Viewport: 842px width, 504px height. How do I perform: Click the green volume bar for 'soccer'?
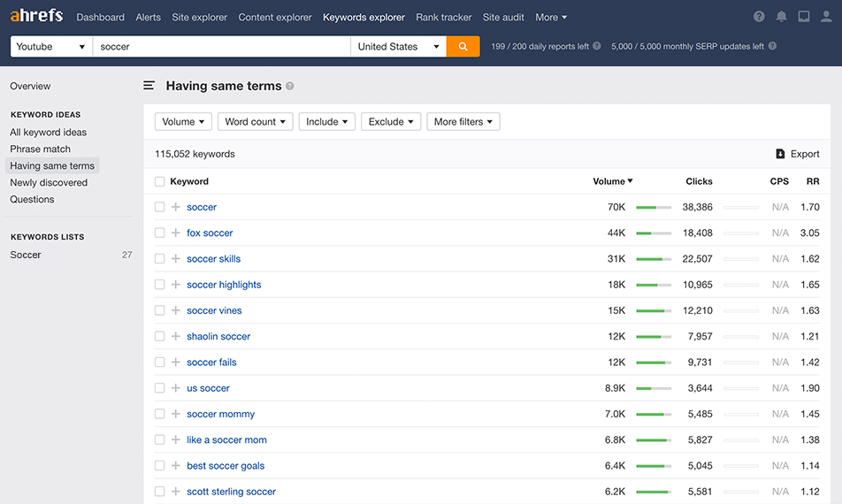tap(654, 207)
